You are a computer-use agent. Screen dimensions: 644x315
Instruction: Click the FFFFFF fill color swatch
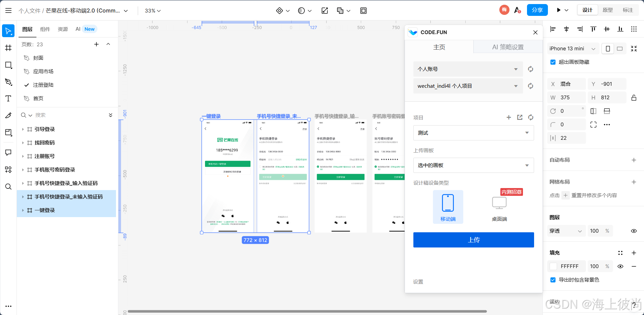tap(553, 266)
